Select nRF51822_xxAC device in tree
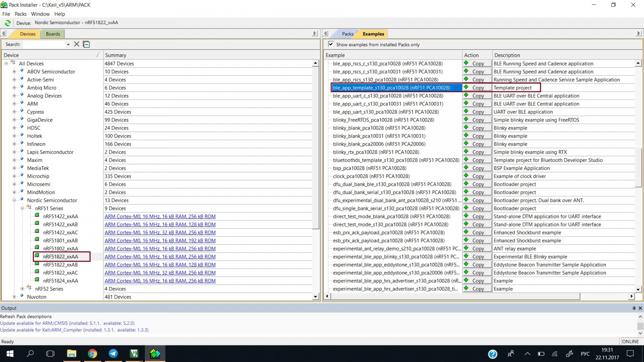The height and width of the screenshot is (362, 644). click(x=60, y=273)
